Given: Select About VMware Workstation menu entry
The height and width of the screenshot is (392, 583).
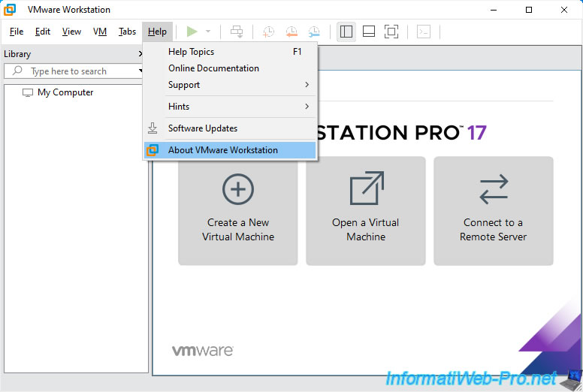Looking at the screenshot, I should click(x=223, y=150).
